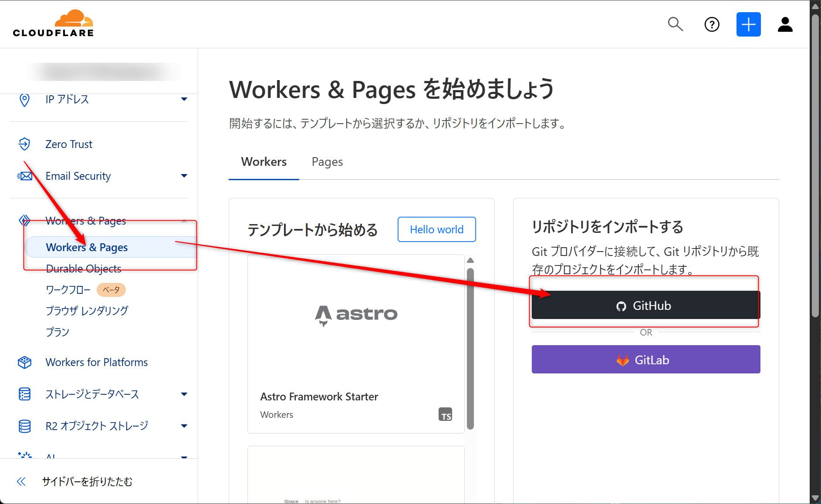Open ワークフロー beta sidebar item
The width and height of the screenshot is (821, 504).
point(68,290)
